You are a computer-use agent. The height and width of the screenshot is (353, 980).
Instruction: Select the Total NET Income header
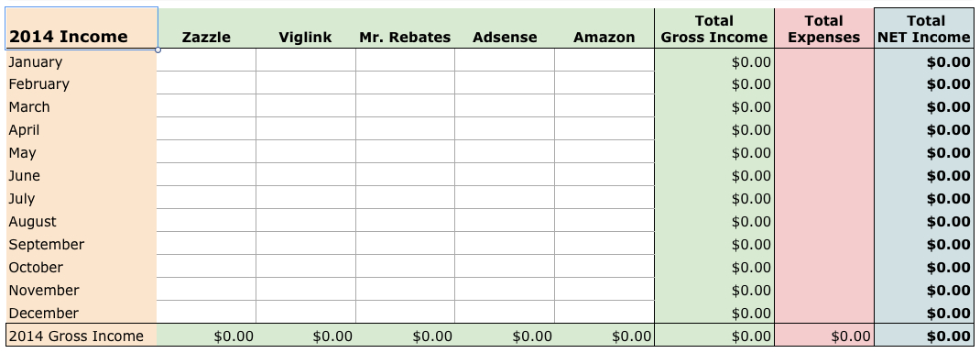(x=925, y=28)
